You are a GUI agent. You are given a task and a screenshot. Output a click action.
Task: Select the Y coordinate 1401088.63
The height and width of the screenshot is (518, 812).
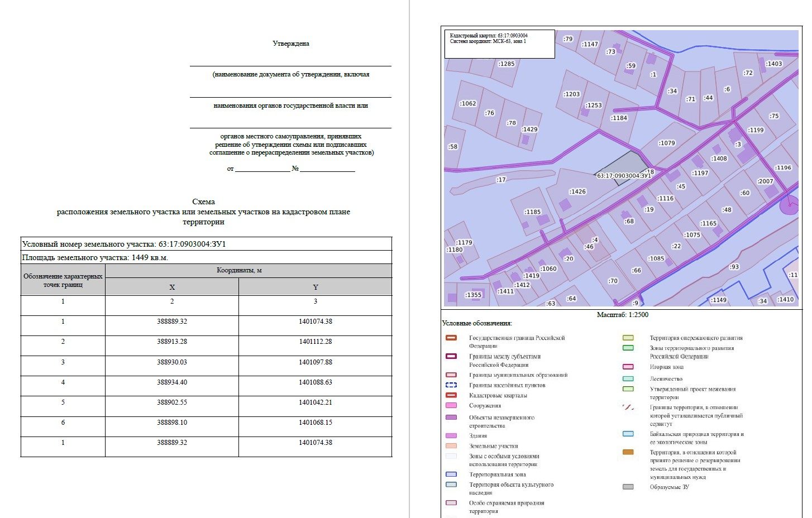tap(316, 382)
